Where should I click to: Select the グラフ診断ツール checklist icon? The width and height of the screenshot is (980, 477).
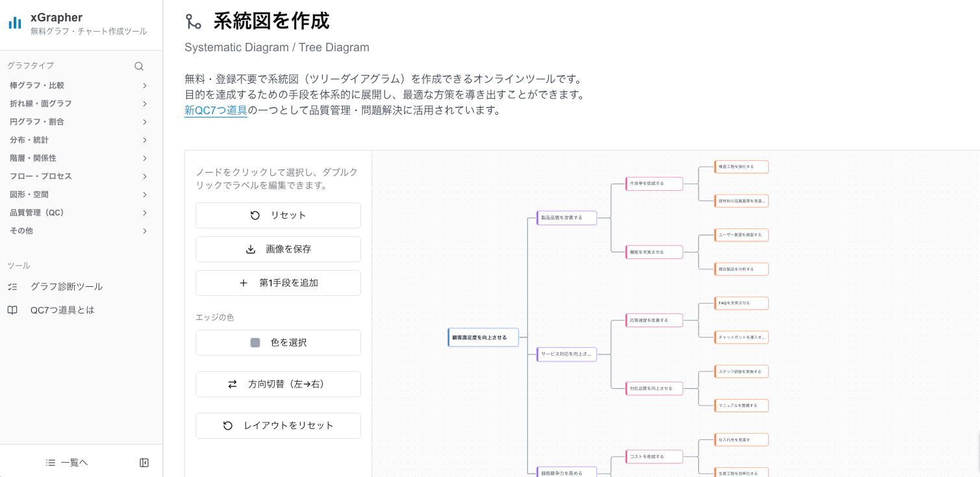click(12, 286)
